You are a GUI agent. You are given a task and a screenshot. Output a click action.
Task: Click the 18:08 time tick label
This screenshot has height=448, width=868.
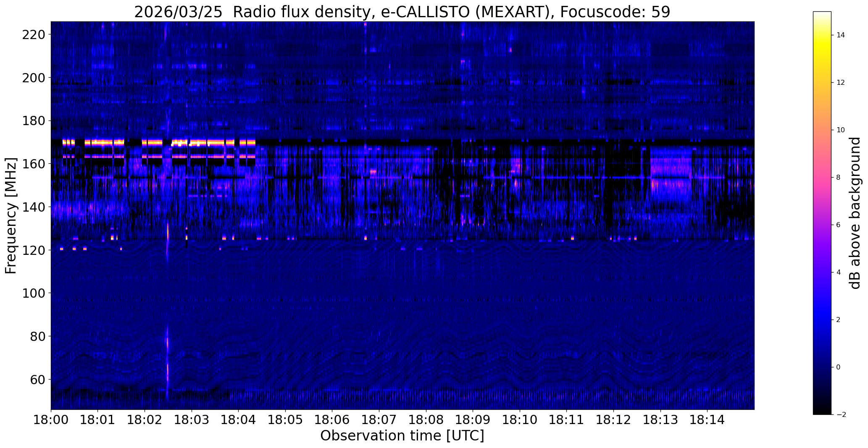point(426,420)
